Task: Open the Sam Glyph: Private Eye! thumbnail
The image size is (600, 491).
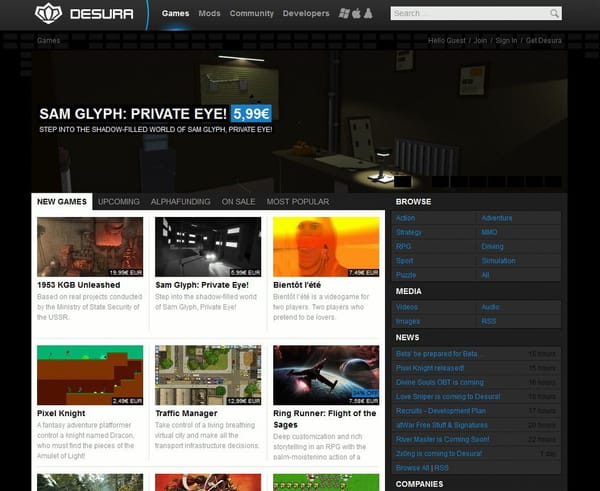Action: coord(208,247)
